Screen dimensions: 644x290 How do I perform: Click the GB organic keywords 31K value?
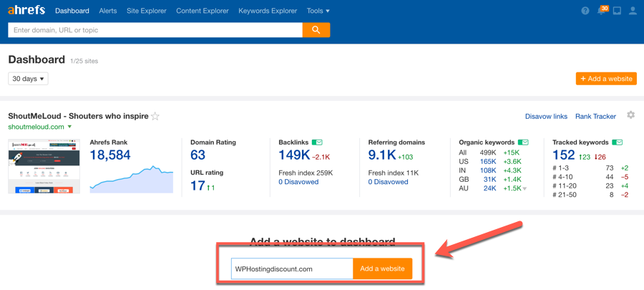490,180
